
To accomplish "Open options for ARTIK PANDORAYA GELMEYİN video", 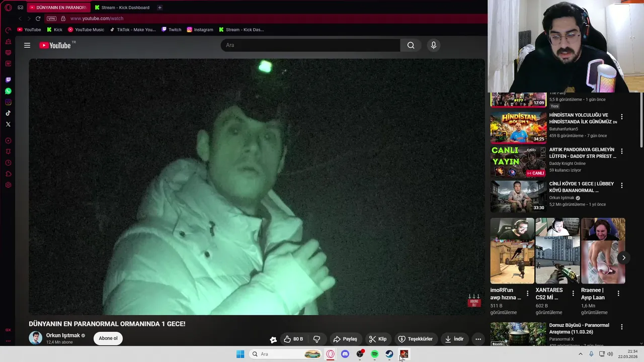I will coord(622,151).
